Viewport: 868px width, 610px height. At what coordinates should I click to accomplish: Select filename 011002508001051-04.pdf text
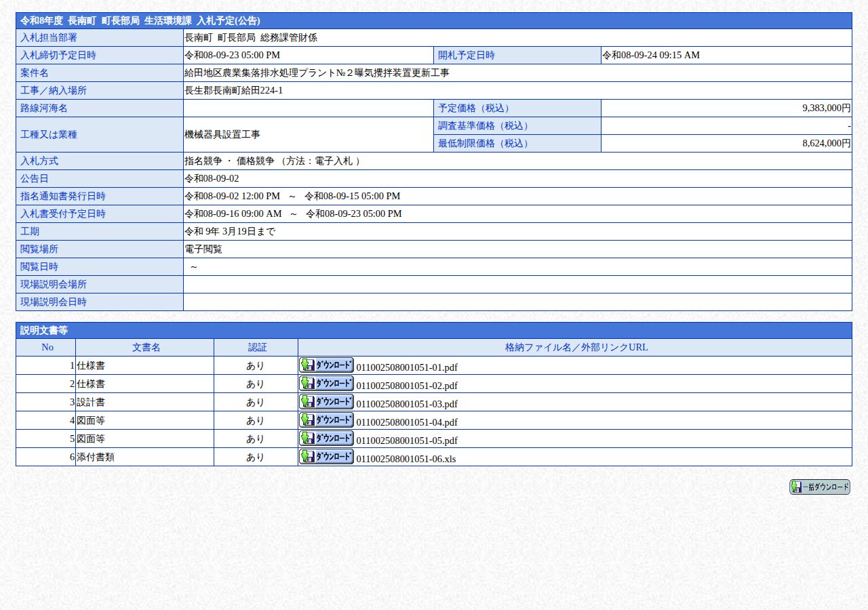[407, 422]
